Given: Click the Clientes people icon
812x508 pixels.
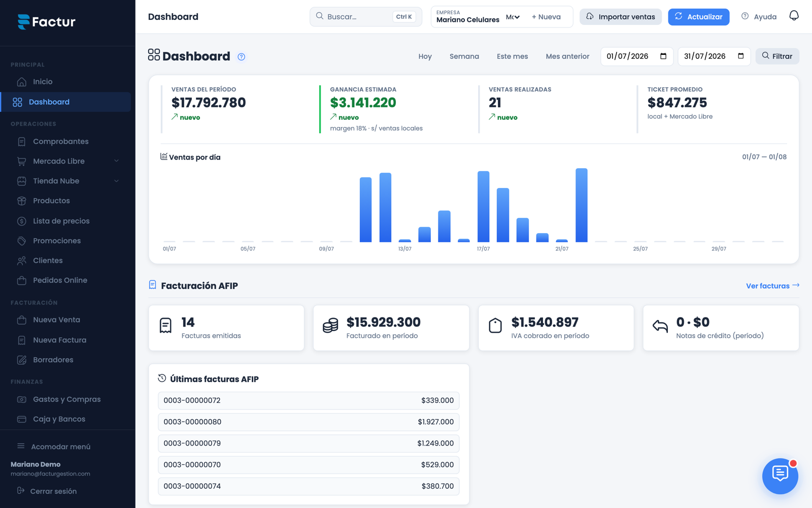Looking at the screenshot, I should click(x=21, y=261).
